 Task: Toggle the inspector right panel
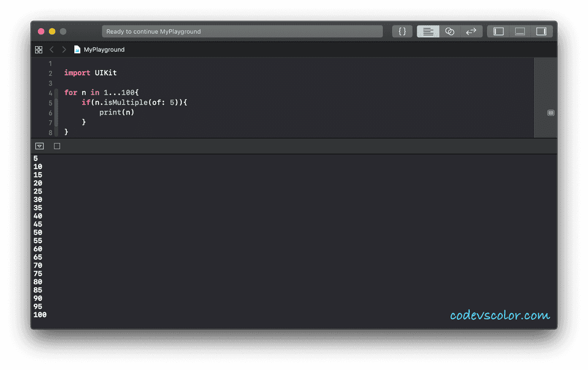point(541,31)
